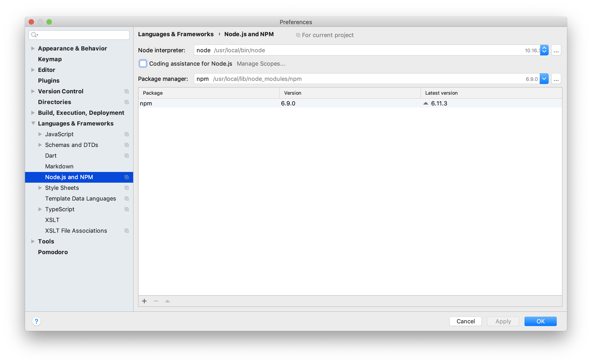Image resolution: width=592 pixels, height=364 pixels.
Task: Expand the Style Sheets subsection
Action: [40, 188]
